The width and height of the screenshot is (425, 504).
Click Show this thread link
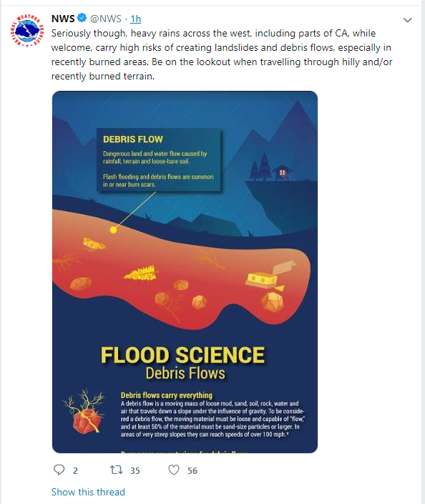(88, 492)
